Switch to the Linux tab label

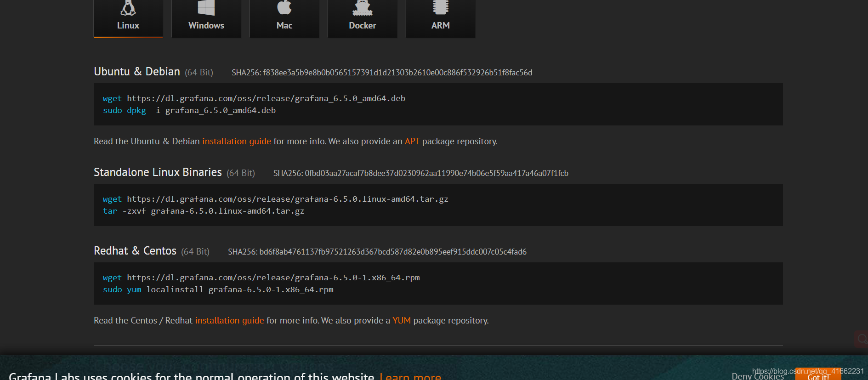tap(128, 26)
